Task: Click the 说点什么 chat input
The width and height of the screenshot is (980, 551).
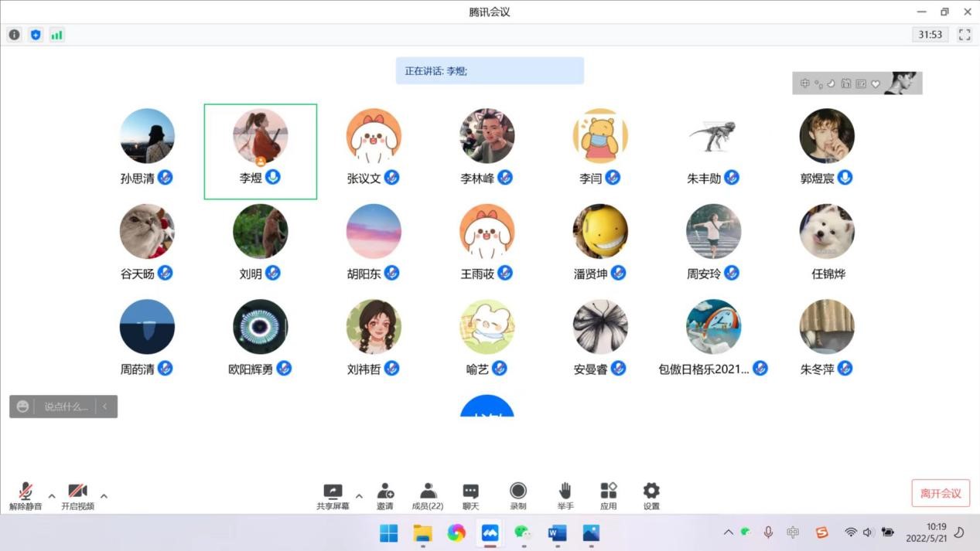Action: (66, 406)
